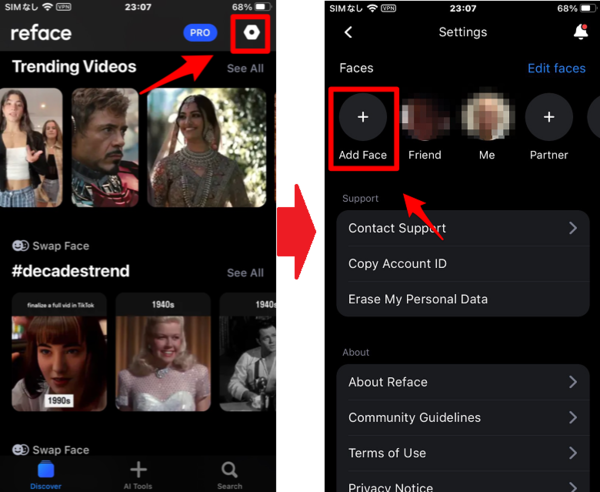Tap Copy Account ID

point(463,264)
